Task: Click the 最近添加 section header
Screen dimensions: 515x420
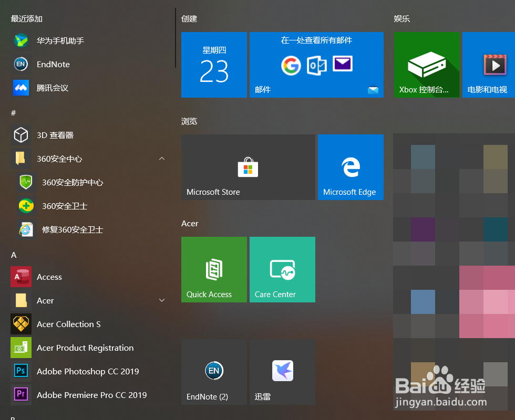Action: 27,19
